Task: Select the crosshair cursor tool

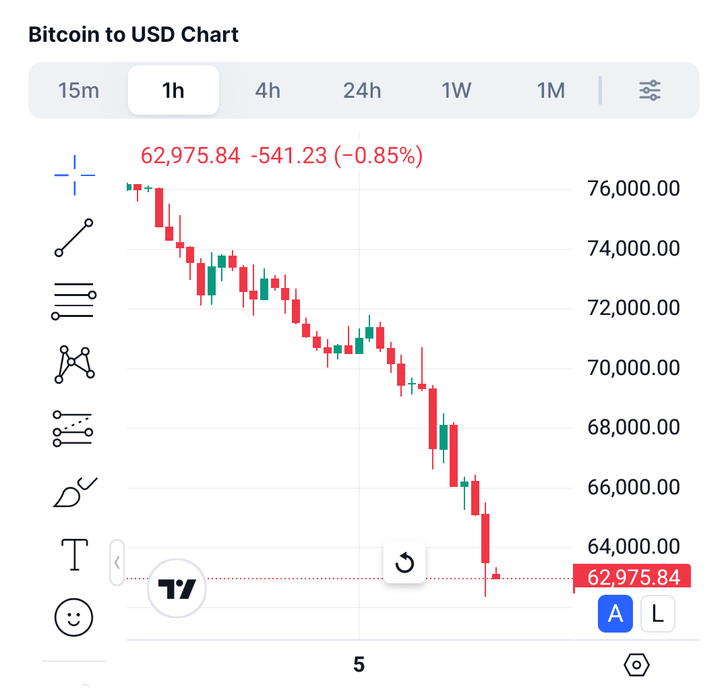Action: point(74,175)
